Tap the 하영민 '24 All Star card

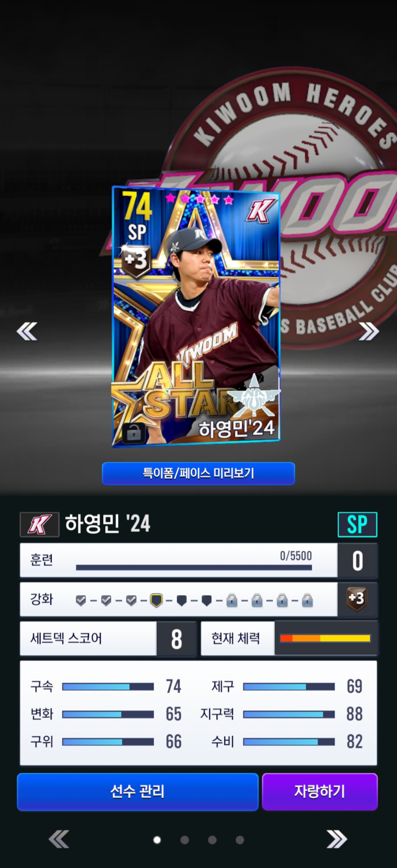click(196, 317)
